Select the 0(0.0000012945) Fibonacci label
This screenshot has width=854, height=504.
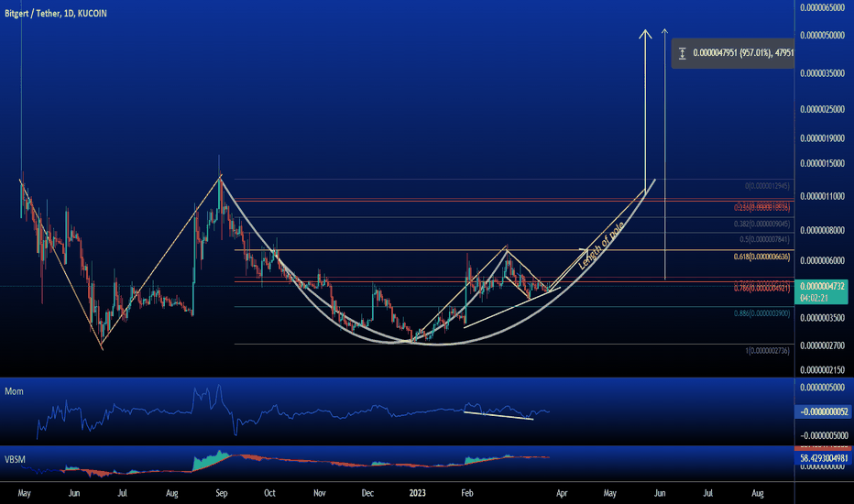click(x=767, y=186)
